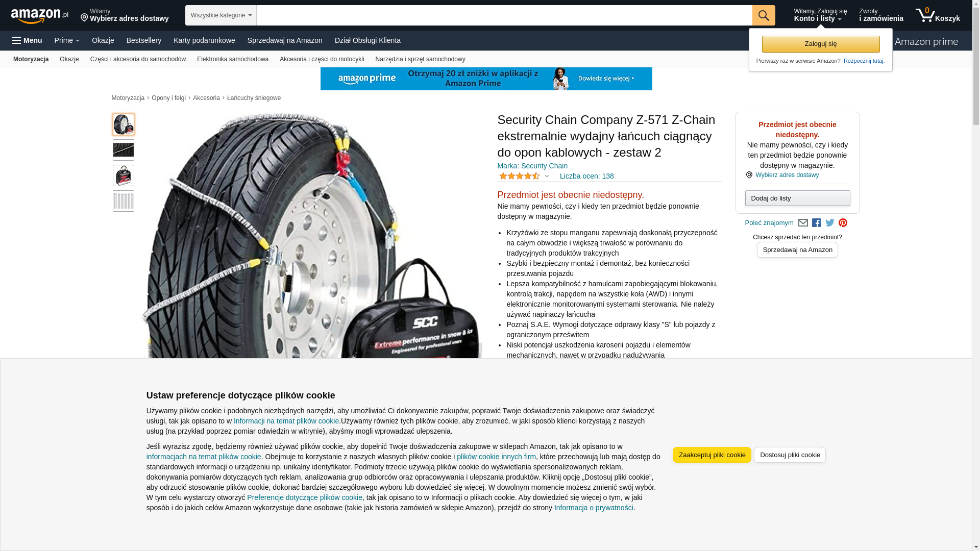Viewport: 980px width, 551px height.
Task: Open the shopping cart Koszyk
Action: (938, 15)
